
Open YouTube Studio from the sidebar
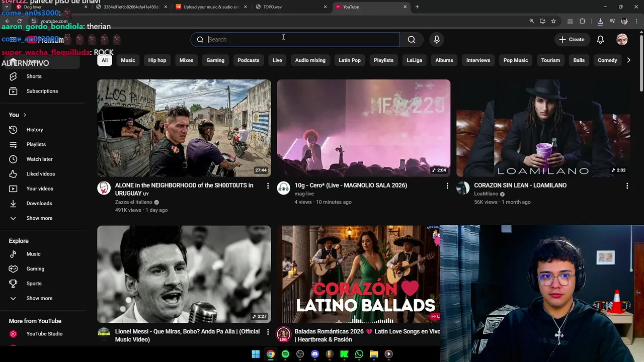coord(42,334)
